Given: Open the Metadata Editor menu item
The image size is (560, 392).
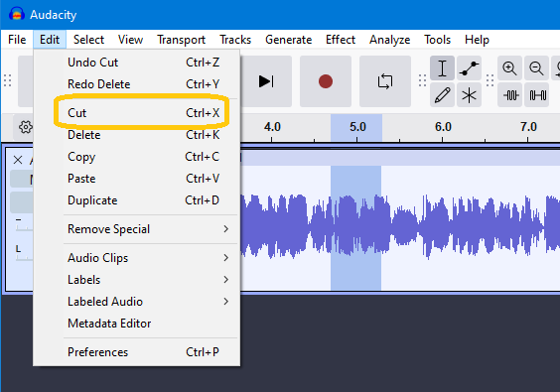Looking at the screenshot, I should (x=136, y=324).
